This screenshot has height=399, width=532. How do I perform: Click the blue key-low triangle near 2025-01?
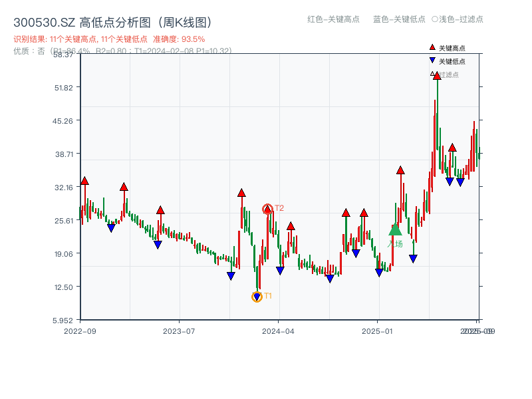tap(379, 271)
